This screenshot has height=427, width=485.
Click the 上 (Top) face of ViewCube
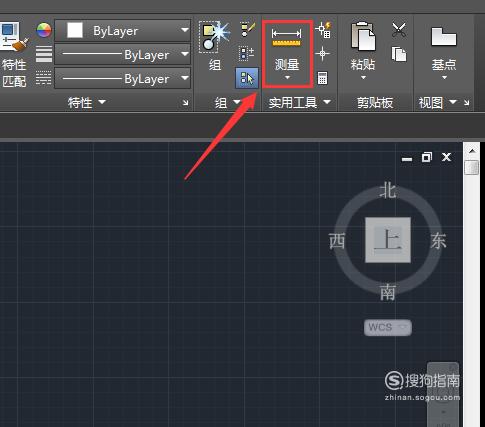pos(388,240)
